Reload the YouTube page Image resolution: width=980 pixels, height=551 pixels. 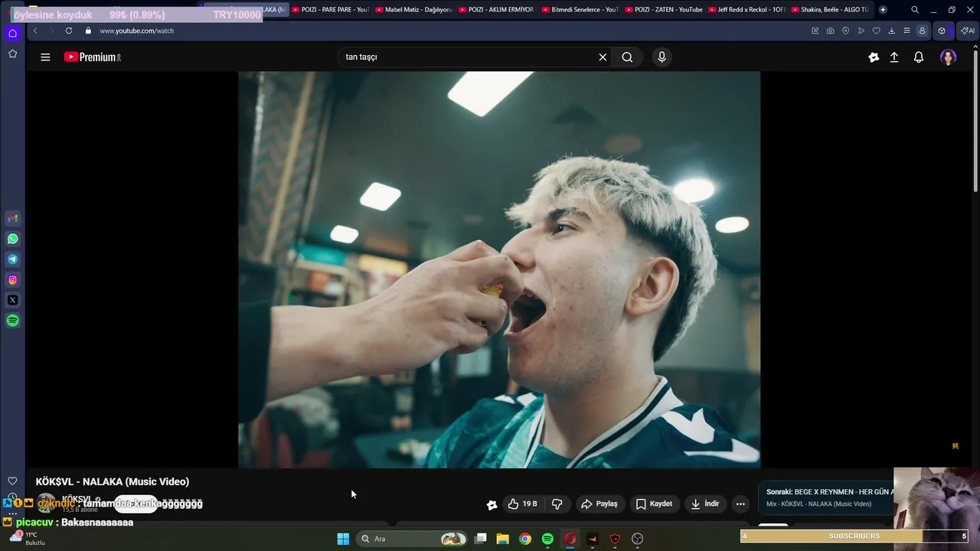pos(69,31)
